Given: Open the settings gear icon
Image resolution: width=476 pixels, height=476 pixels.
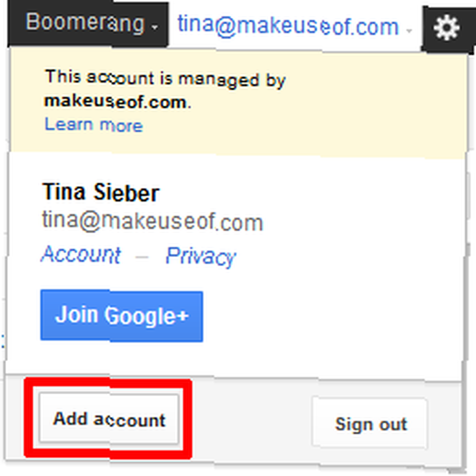Looking at the screenshot, I should [447, 28].
